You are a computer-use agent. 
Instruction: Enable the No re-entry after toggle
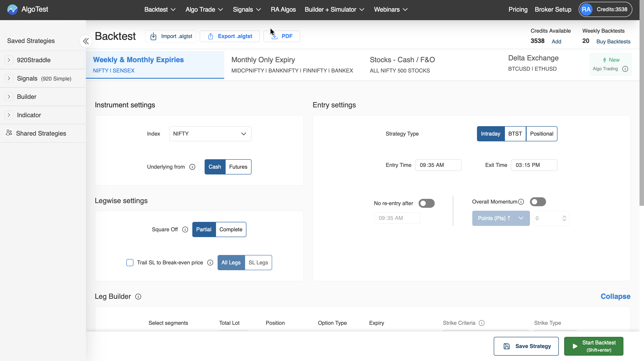pyautogui.click(x=426, y=203)
